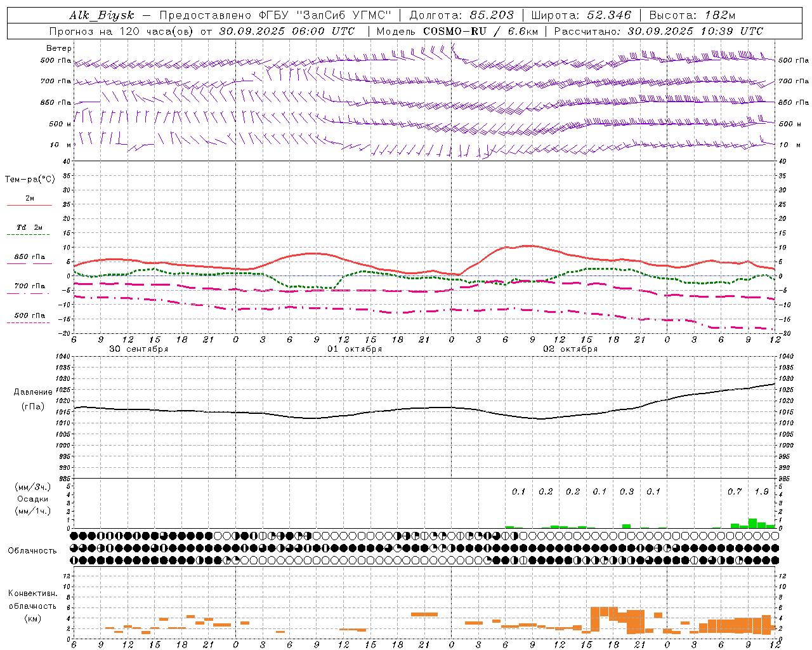Click the 'Тем-ра(°C)' temperature label

30,180
